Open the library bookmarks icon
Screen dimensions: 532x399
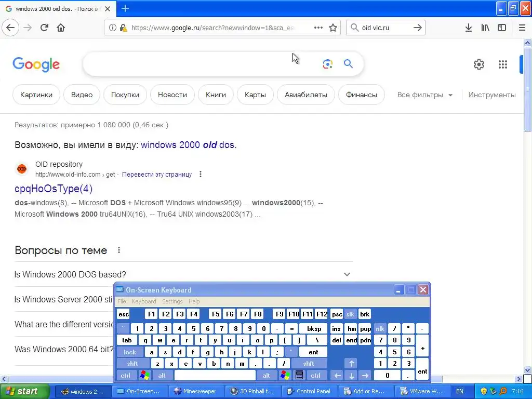coord(485,28)
